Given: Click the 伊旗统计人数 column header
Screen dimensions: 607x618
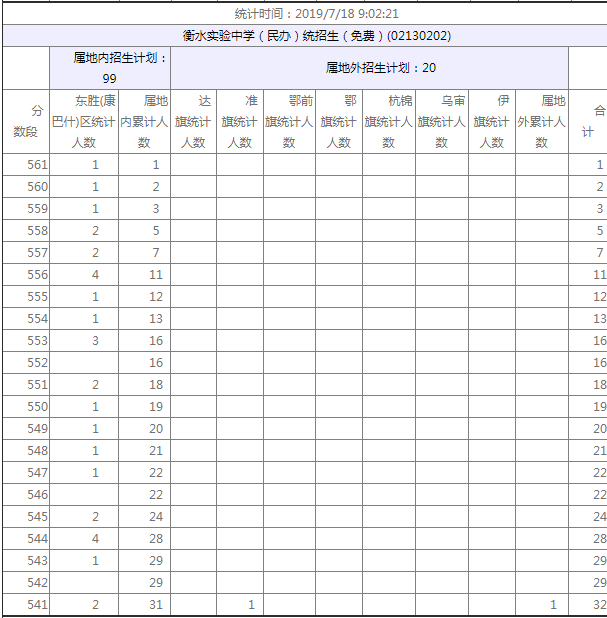Looking at the screenshot, I should tap(491, 121).
